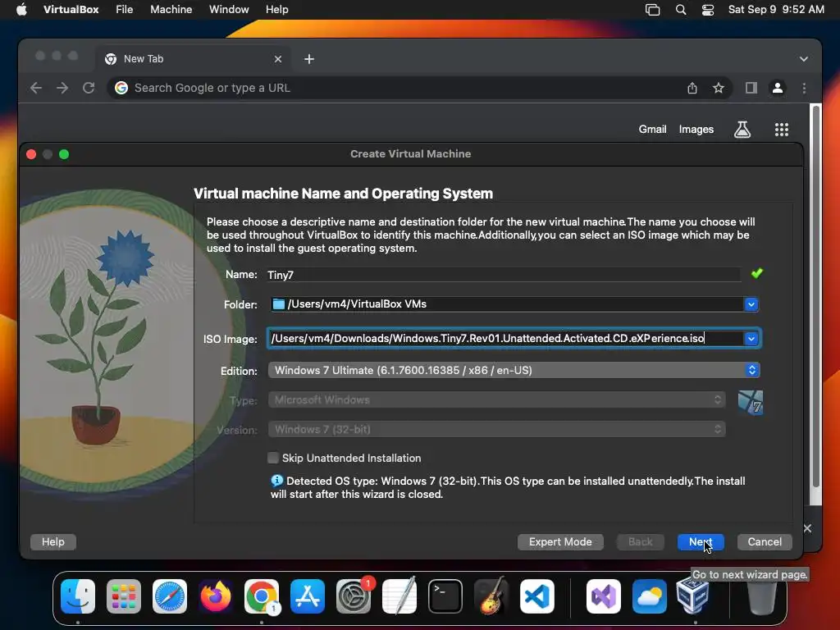
Task: Open Visual Studio Code in the dock
Action: point(536,596)
